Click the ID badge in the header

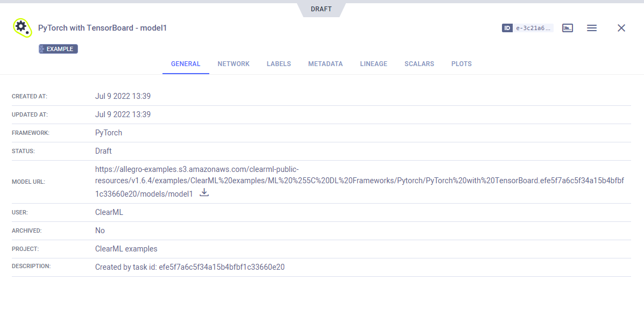coord(507,28)
